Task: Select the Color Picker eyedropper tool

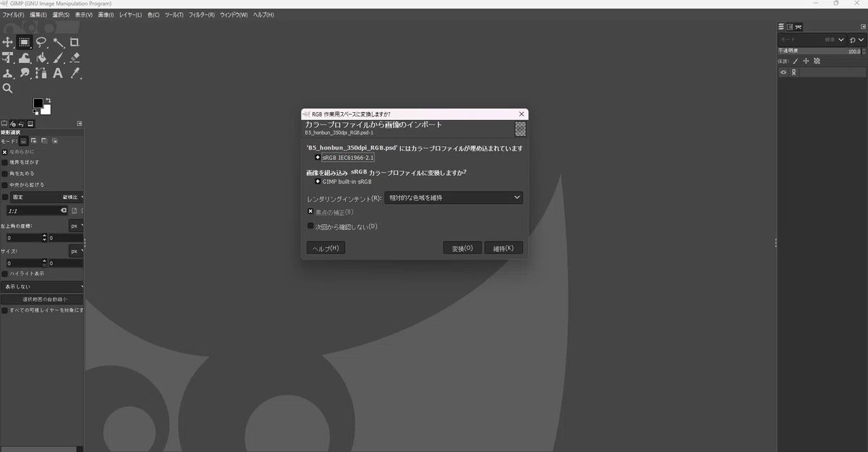Action: [x=75, y=73]
